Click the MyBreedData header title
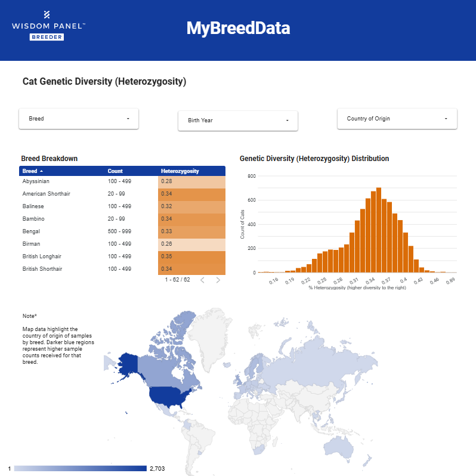 click(239, 28)
